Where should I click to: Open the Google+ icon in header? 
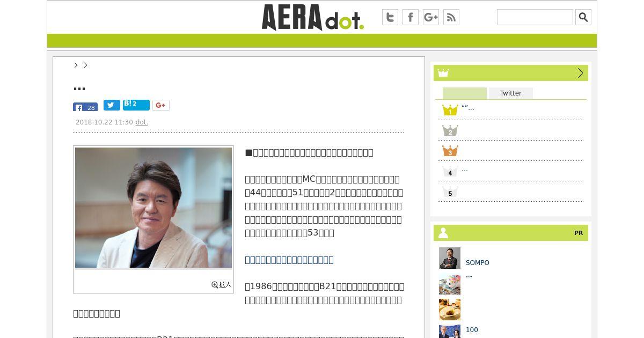point(431,17)
